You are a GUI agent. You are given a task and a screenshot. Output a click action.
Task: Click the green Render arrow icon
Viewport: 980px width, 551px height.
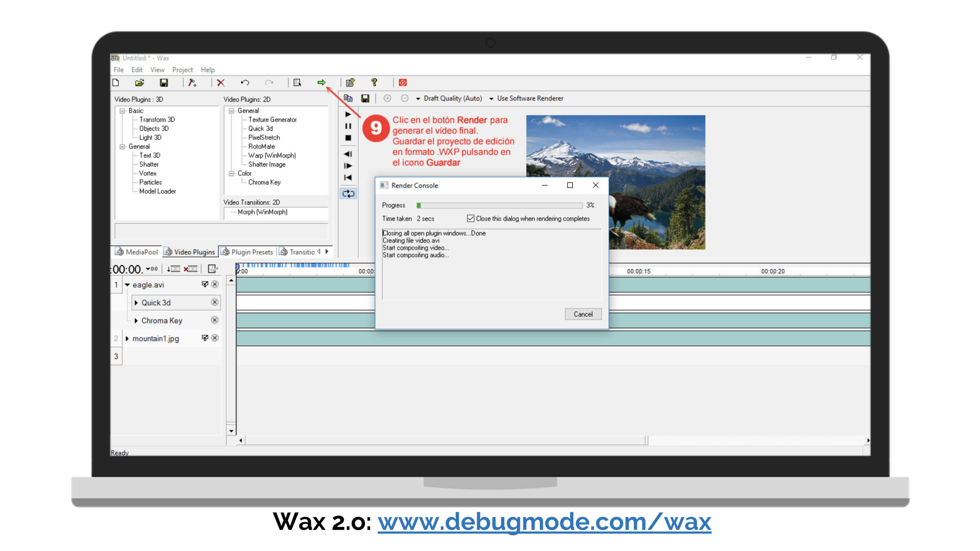(x=321, y=83)
